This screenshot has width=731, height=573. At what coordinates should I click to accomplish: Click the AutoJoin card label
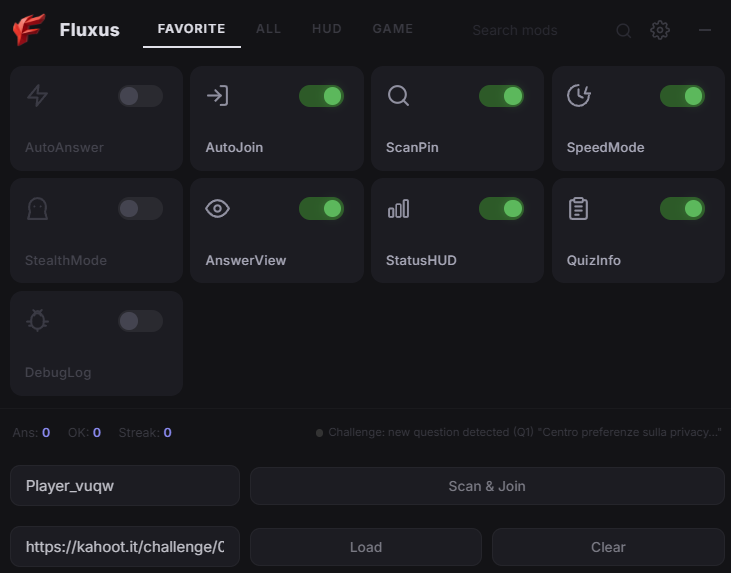pos(234,147)
